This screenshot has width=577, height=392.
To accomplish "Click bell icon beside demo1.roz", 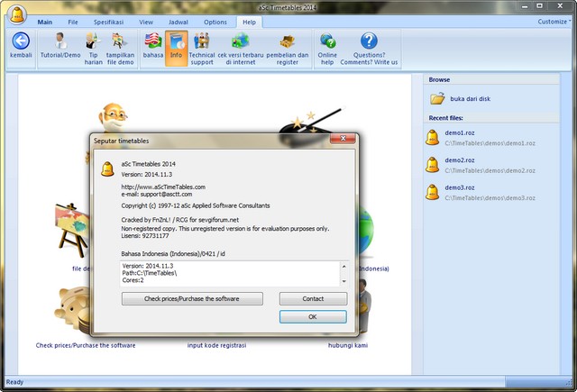I will click(x=433, y=138).
